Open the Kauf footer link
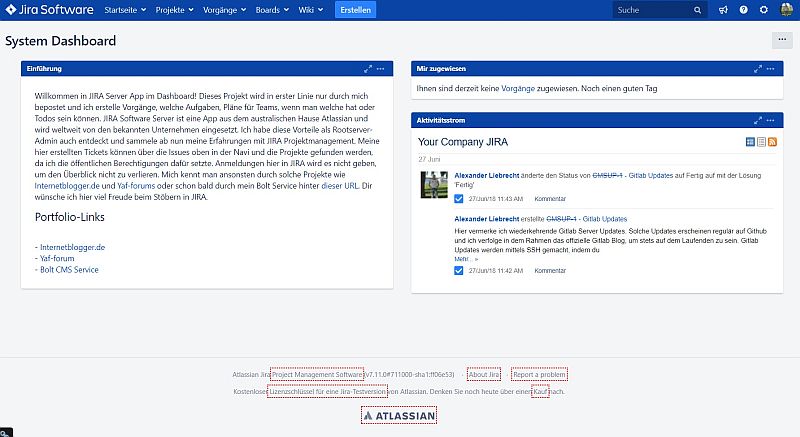 [540, 392]
